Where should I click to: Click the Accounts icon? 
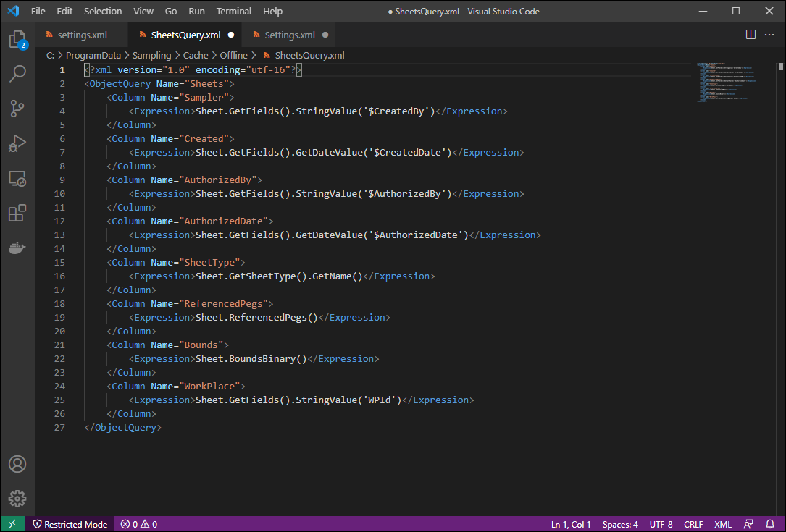17,464
